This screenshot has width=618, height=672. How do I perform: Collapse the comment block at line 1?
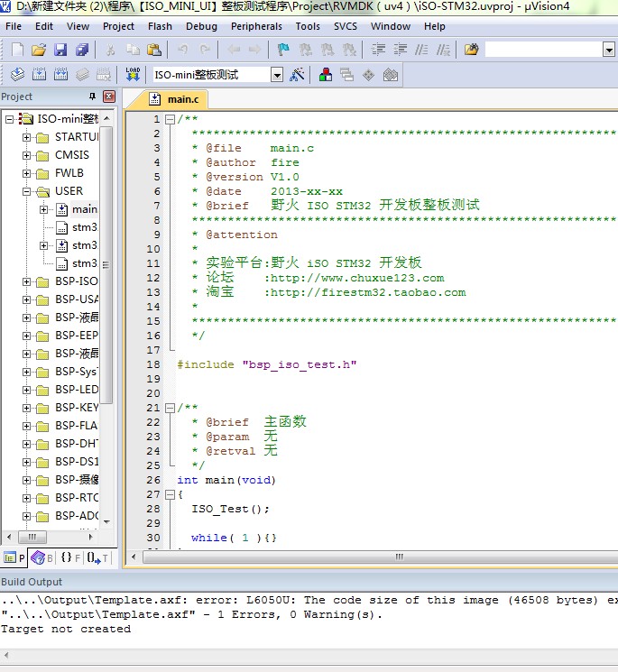169,119
